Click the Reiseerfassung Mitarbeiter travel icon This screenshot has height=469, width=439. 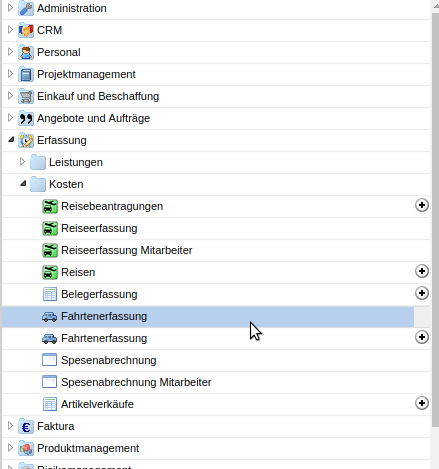[50, 250]
